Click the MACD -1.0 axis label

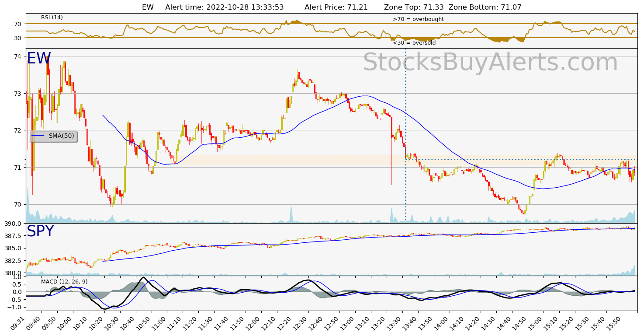click(x=14, y=307)
